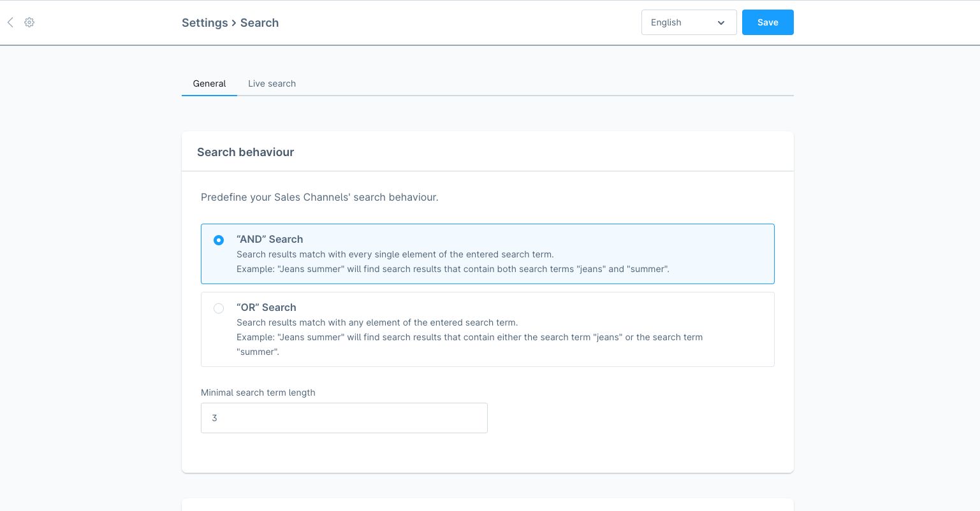The image size is (980, 511).
Task: Select the "AND" Search option
Action: point(219,240)
